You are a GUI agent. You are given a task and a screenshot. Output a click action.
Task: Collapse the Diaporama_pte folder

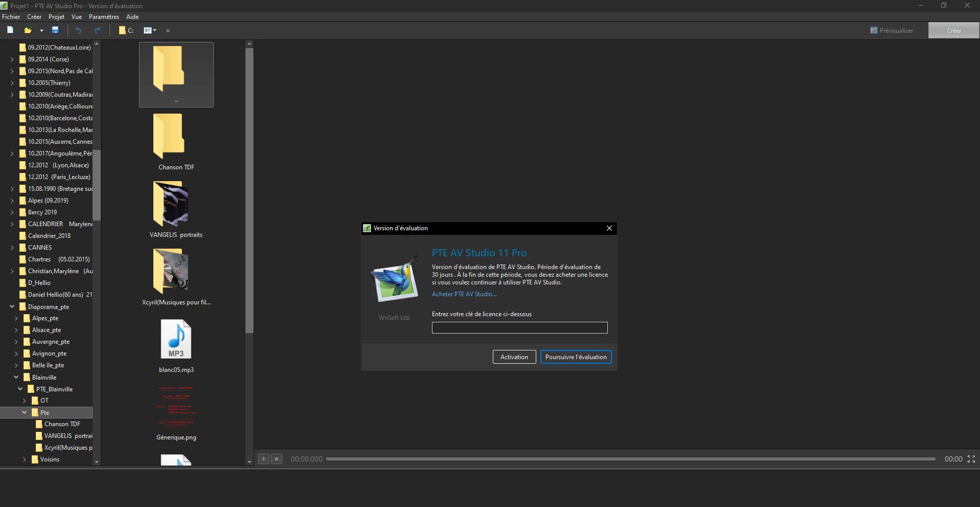click(12, 307)
